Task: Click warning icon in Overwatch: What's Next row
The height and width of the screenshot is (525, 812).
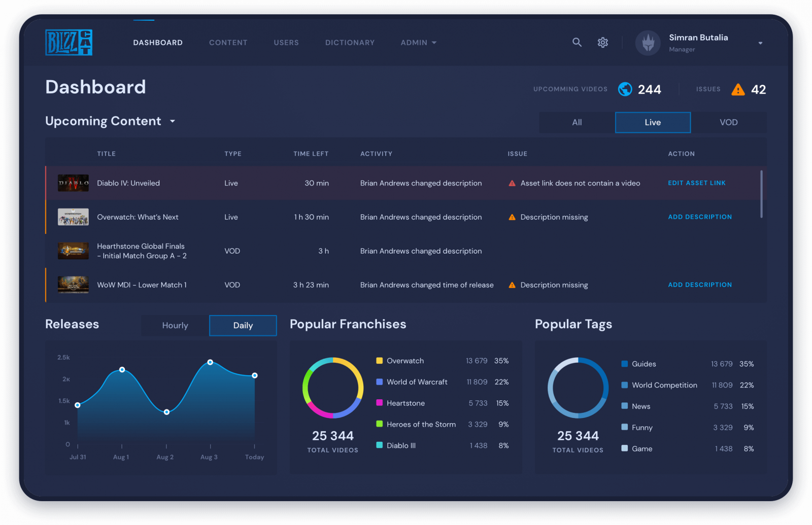Action: [x=512, y=217]
